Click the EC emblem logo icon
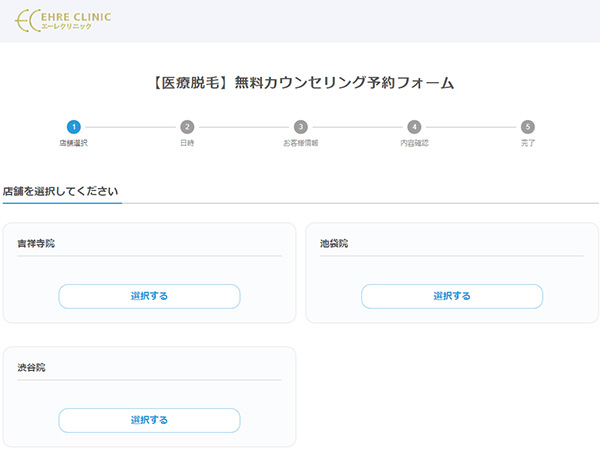 click(29, 20)
